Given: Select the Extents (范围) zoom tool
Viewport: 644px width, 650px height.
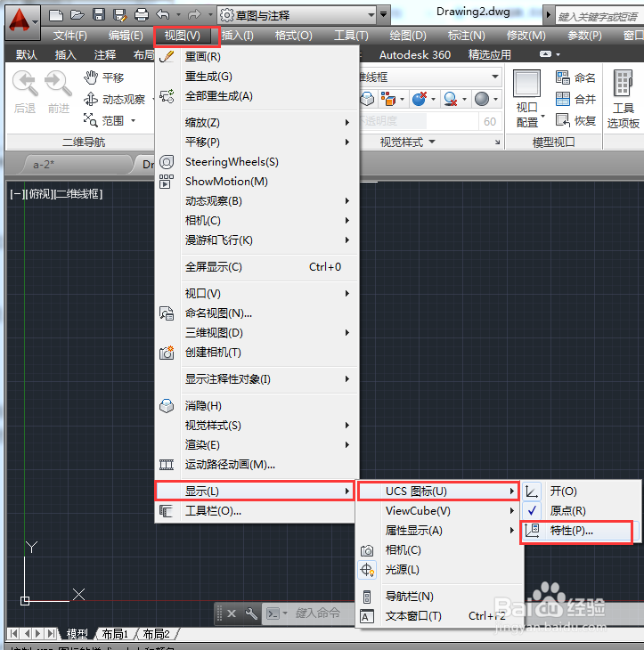Looking at the screenshot, I should click(103, 120).
